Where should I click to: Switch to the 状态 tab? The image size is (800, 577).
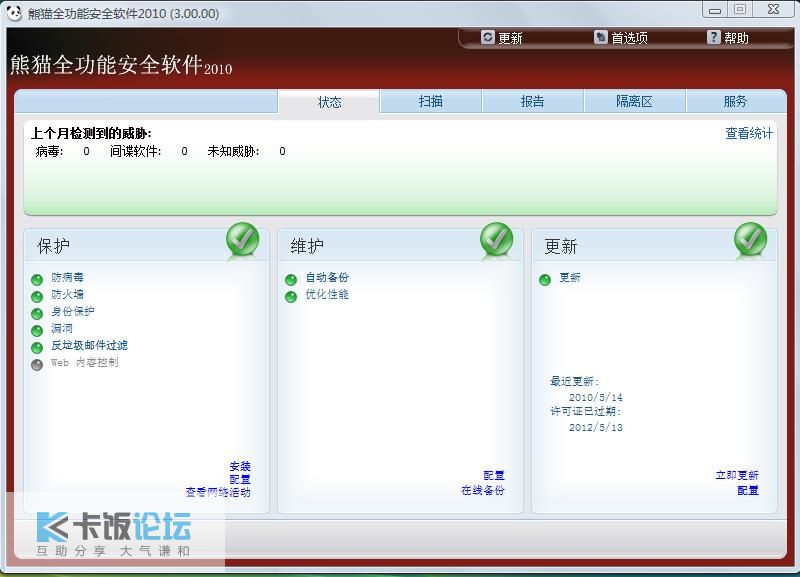click(329, 102)
